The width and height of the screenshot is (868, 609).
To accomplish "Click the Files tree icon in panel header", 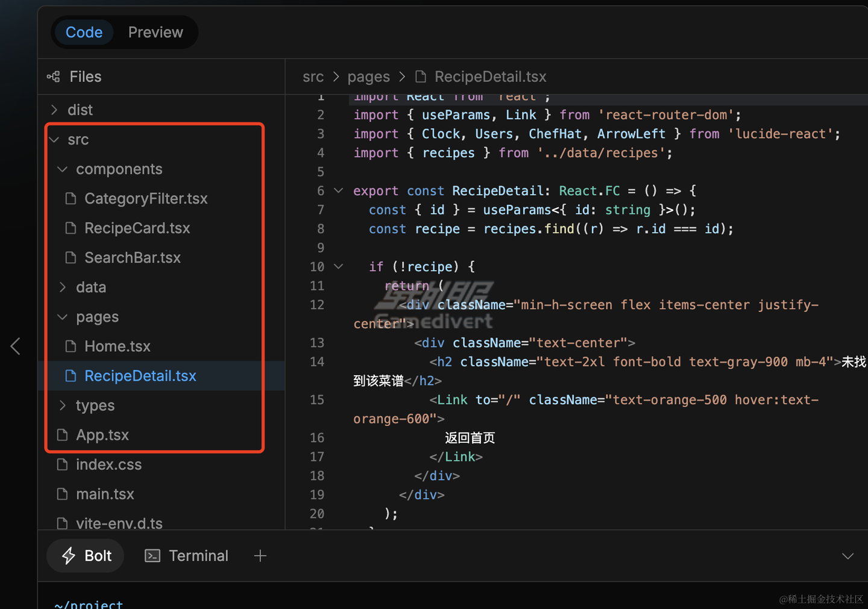I will pos(54,77).
